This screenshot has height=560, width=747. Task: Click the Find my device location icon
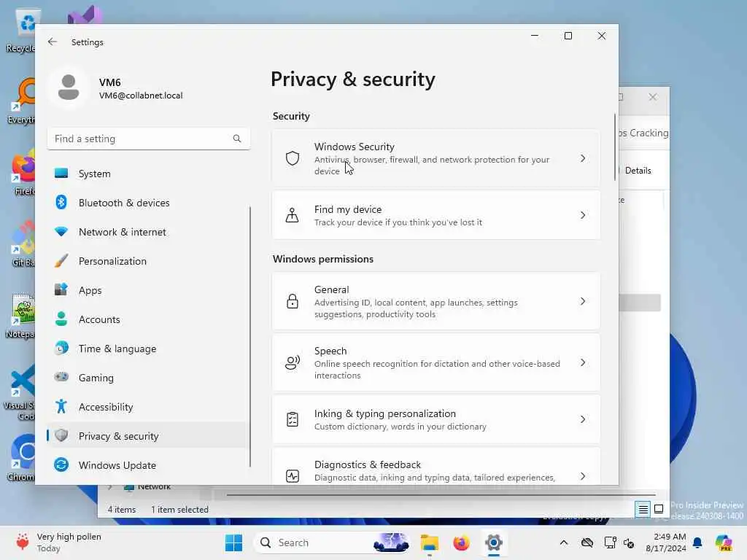coord(292,215)
